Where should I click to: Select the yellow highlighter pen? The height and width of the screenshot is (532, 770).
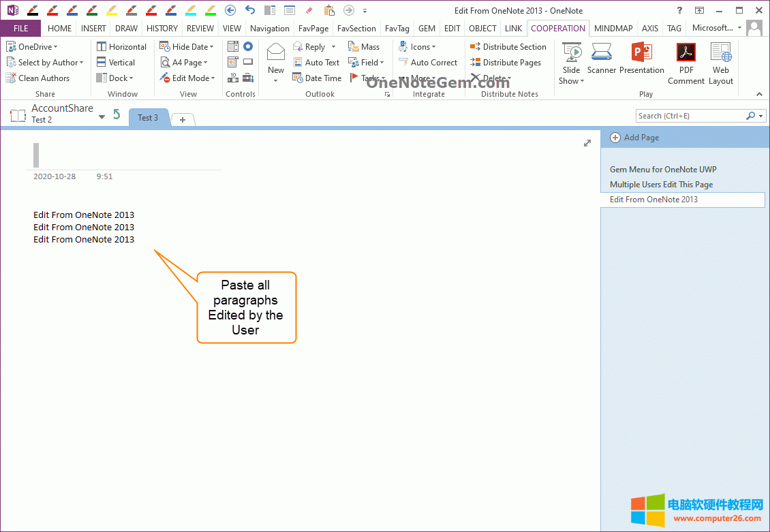pyautogui.click(x=112, y=10)
